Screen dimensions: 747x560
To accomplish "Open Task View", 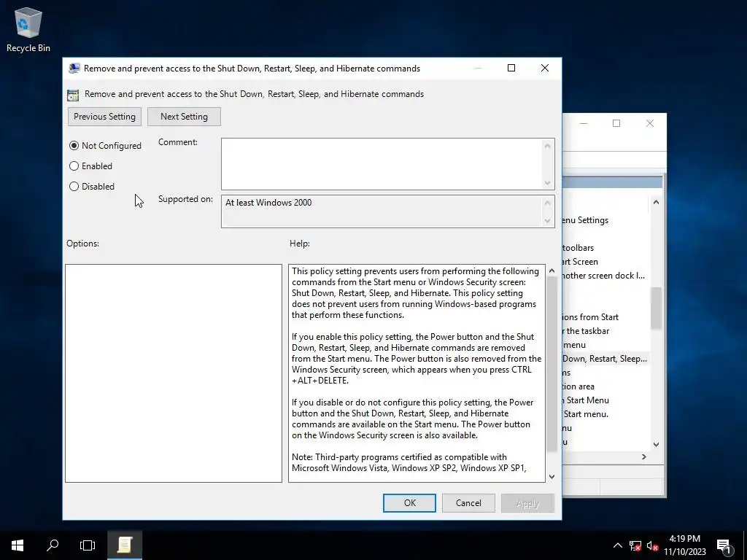I will pos(88,545).
